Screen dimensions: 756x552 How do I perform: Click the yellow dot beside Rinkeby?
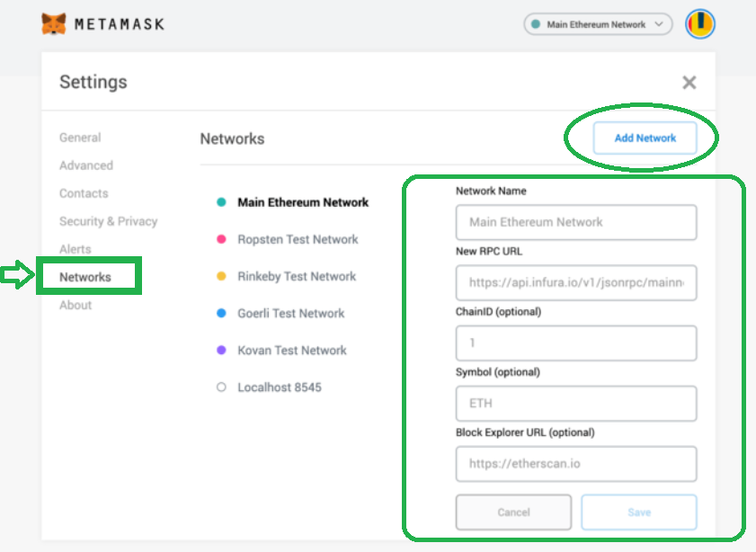coord(221,276)
